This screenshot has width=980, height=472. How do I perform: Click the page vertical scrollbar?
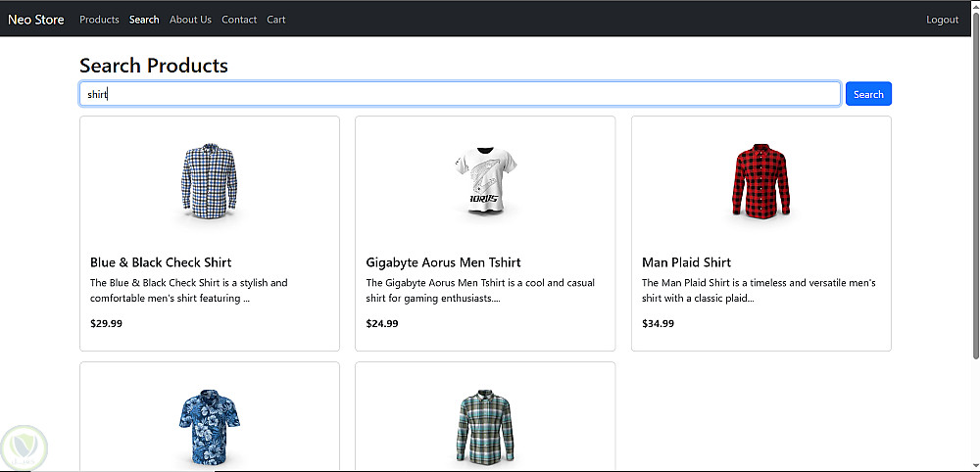[x=974, y=196]
